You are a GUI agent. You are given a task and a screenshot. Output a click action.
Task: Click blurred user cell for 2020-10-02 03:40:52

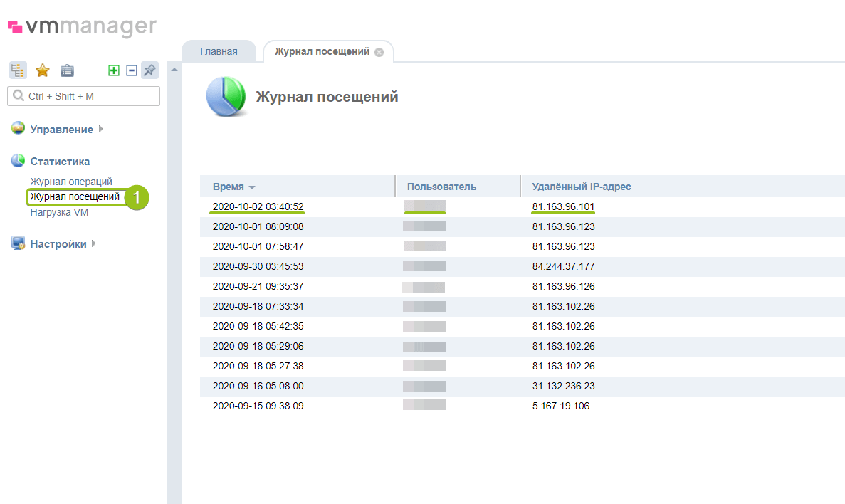pos(425,206)
